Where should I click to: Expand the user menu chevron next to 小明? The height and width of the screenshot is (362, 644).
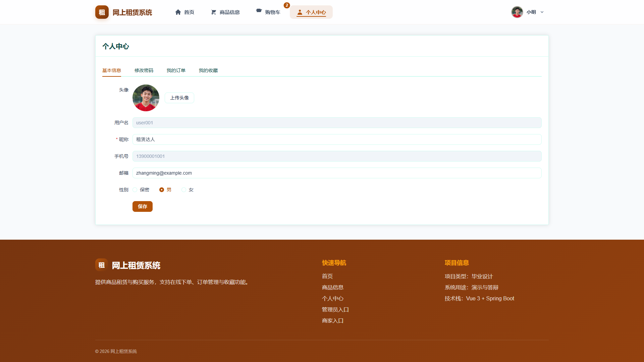pyautogui.click(x=542, y=12)
